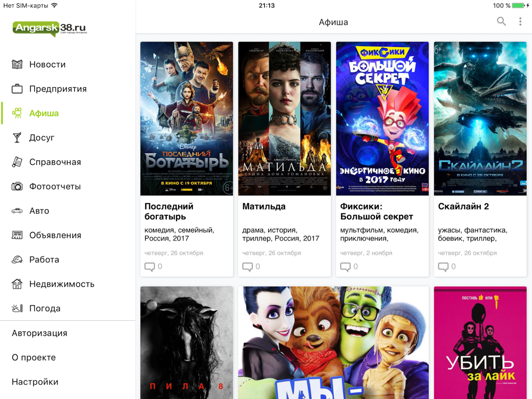Open the Недвижимость section label
Viewport: 532px width, 399px height.
coord(62,284)
